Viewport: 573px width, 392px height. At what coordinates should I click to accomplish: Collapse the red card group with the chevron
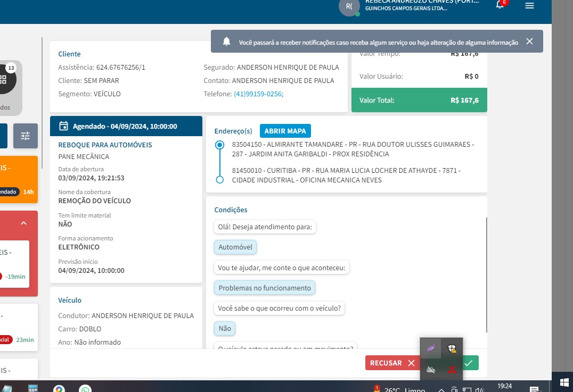[24, 223]
